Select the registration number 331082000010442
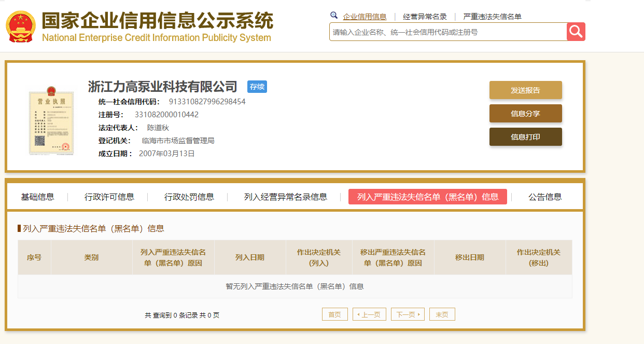Image resolution: width=644 pixels, height=344 pixels. [x=166, y=115]
